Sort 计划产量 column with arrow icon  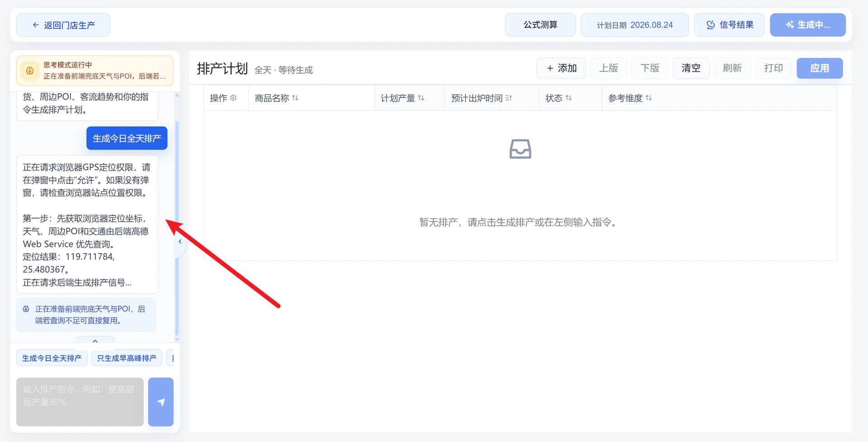click(x=421, y=98)
